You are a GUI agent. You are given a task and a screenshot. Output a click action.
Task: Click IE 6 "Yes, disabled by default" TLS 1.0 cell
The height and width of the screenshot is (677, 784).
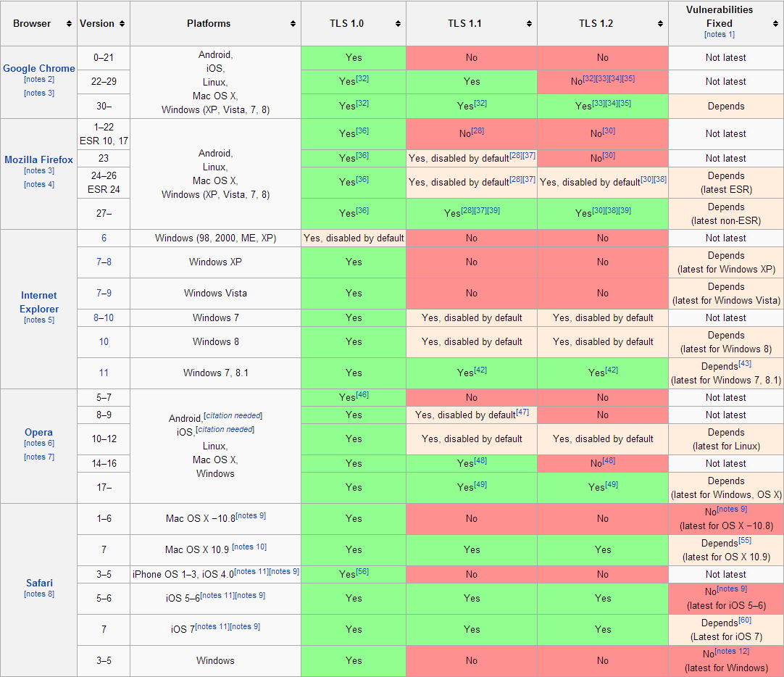tap(354, 238)
